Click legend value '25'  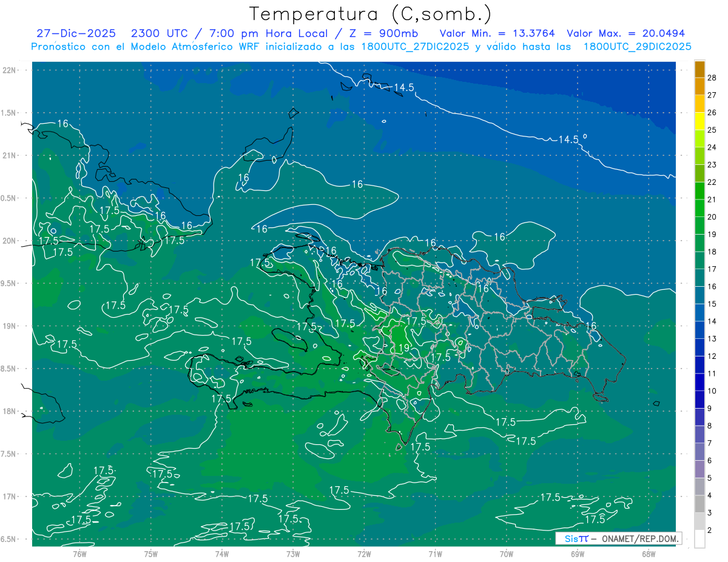point(712,130)
